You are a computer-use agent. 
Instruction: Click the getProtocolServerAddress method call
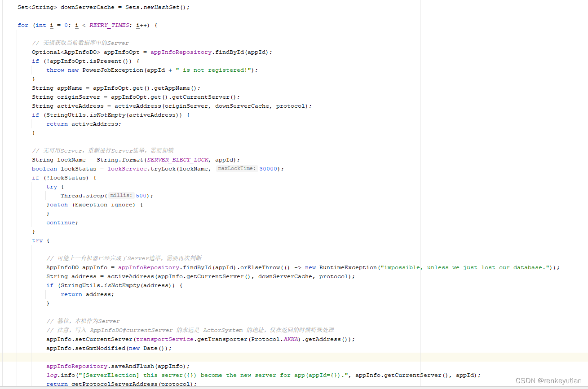115,384
